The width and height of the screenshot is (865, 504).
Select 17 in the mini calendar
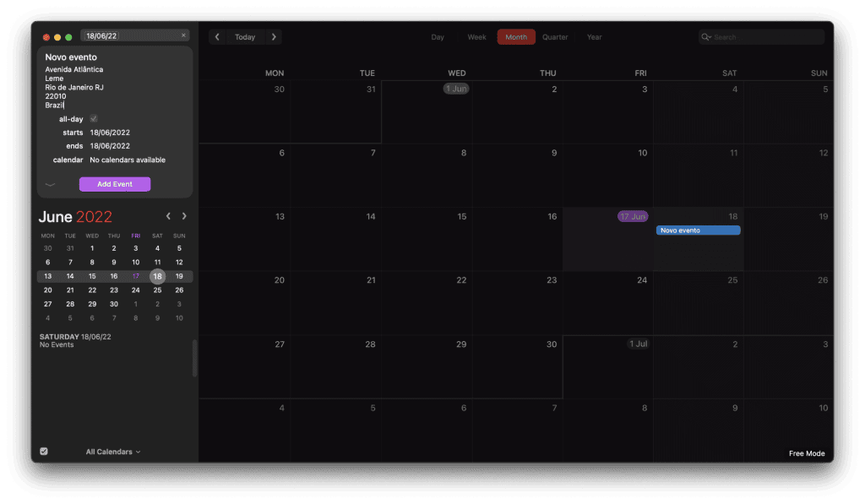[136, 276]
